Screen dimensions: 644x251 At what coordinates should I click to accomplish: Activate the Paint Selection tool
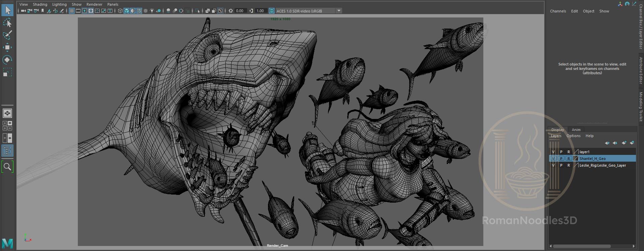(x=7, y=35)
